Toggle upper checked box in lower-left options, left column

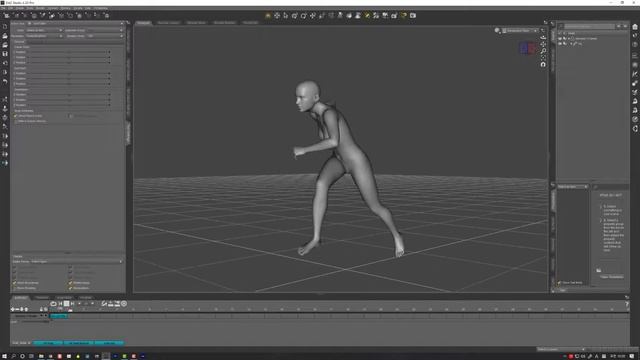pos(14,283)
